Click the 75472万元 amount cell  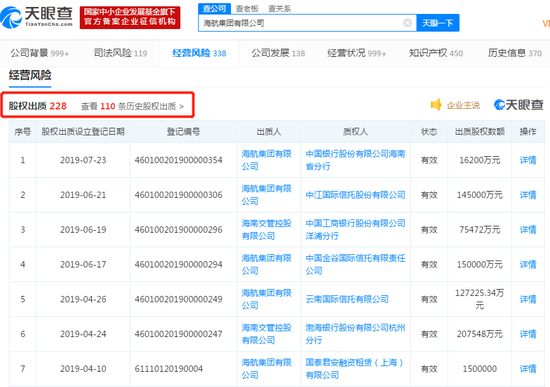point(479,230)
